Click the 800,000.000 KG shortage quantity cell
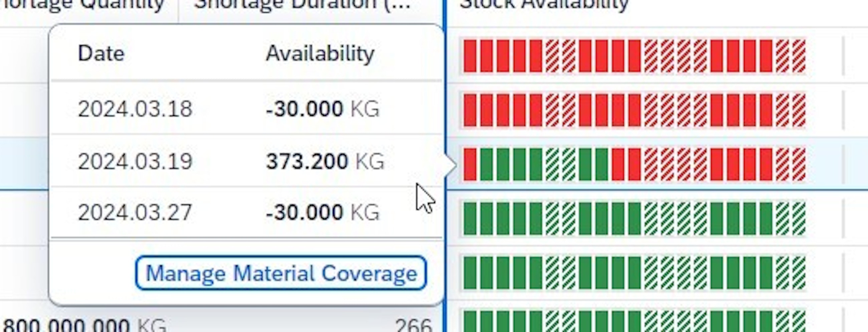 point(84,325)
